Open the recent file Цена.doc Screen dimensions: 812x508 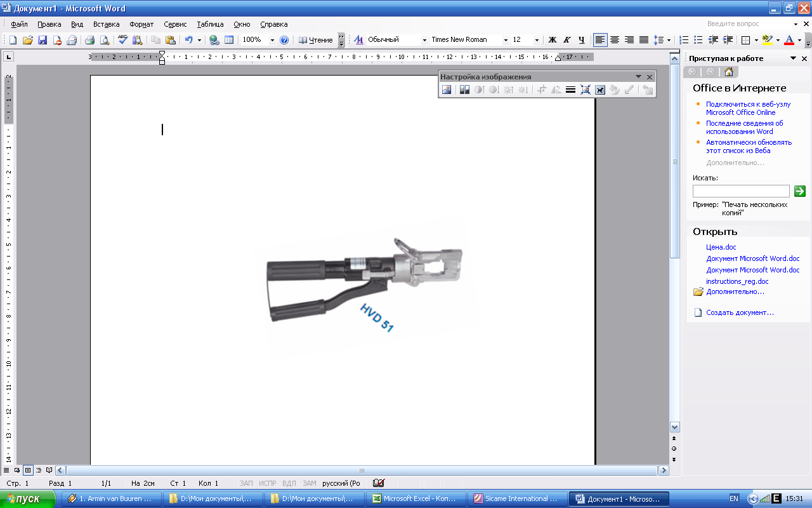721,247
